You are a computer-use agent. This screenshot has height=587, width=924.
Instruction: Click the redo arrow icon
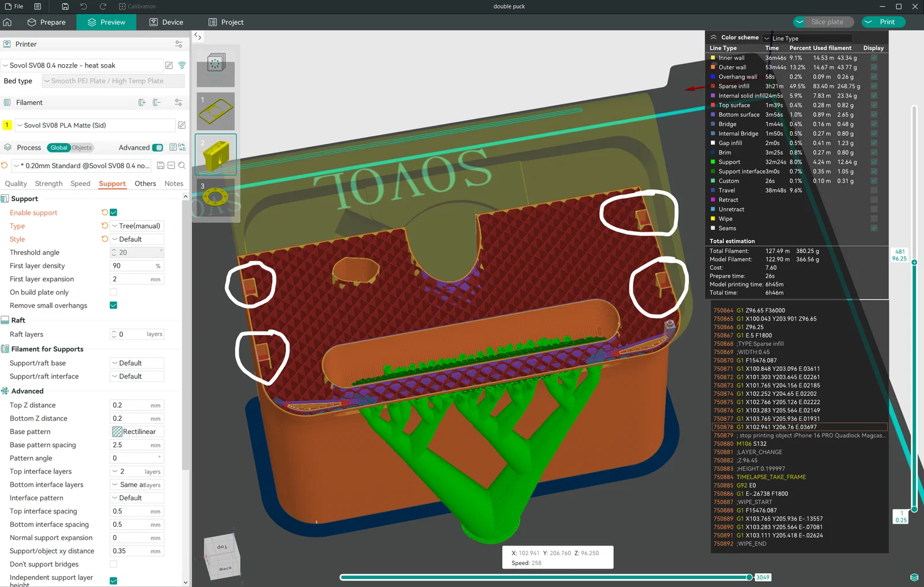pyautogui.click(x=103, y=6)
